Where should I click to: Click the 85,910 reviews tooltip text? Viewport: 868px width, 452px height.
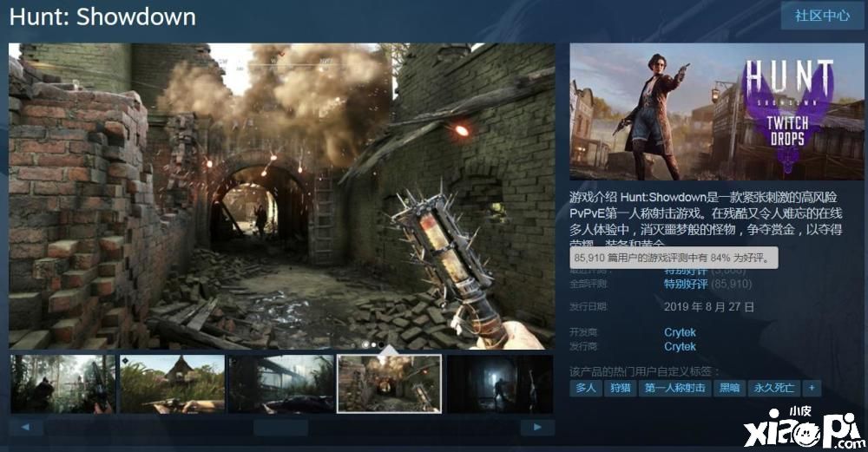pos(674,259)
